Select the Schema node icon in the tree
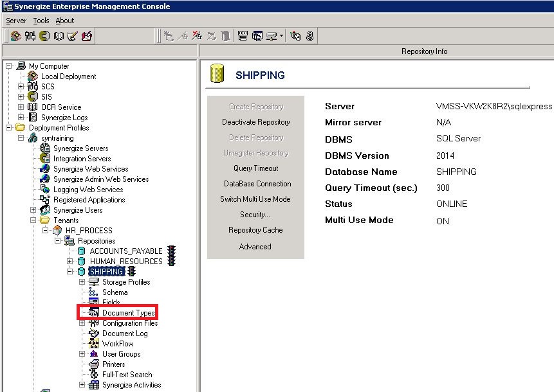Image resolution: width=554 pixels, height=392 pixels. click(93, 292)
